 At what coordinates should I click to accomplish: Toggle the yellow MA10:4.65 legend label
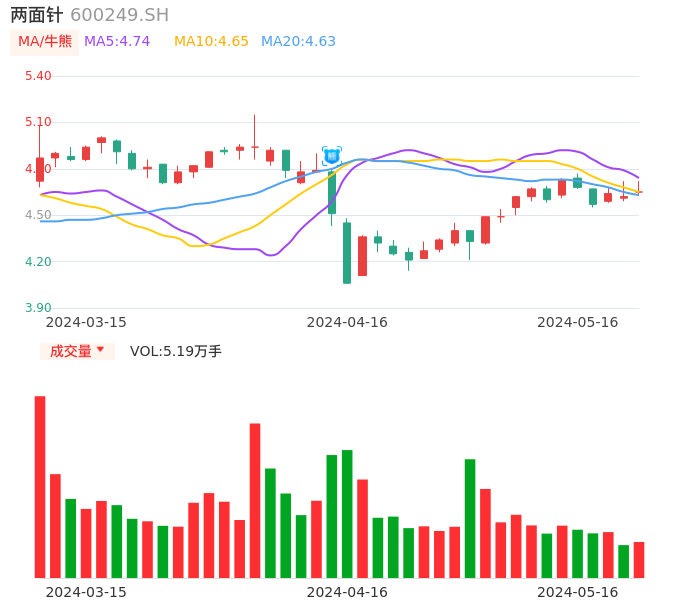(211, 42)
